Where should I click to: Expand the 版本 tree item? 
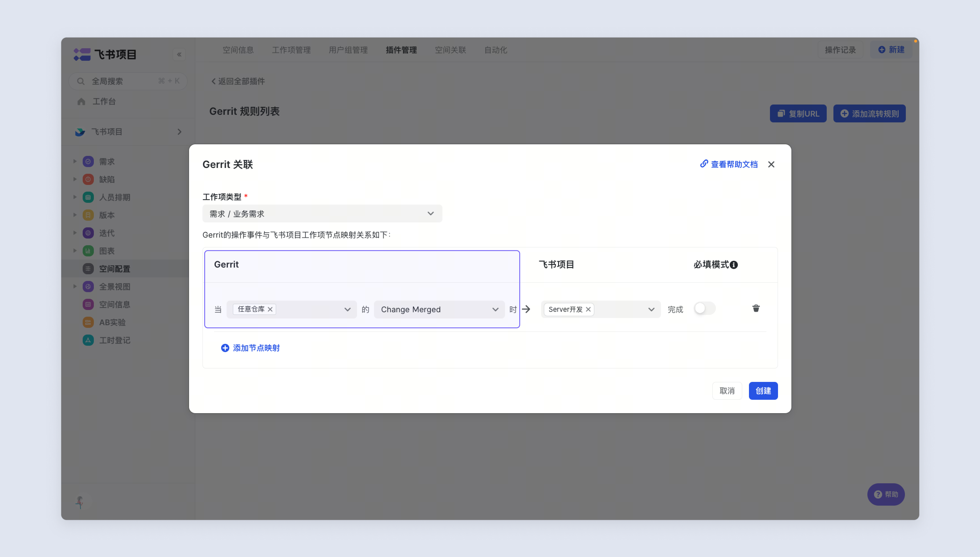tap(75, 215)
